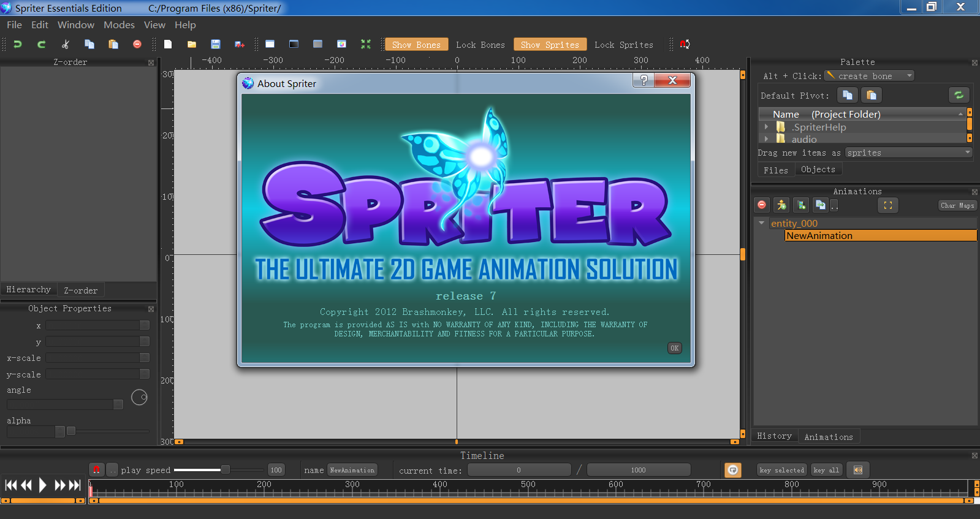The height and width of the screenshot is (519, 980).
Task: Click the red delete icon in Animations panel
Action: [762, 205]
